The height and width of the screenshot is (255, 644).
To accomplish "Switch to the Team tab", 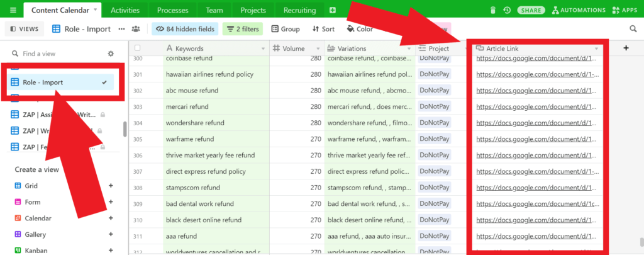I will 214,10.
